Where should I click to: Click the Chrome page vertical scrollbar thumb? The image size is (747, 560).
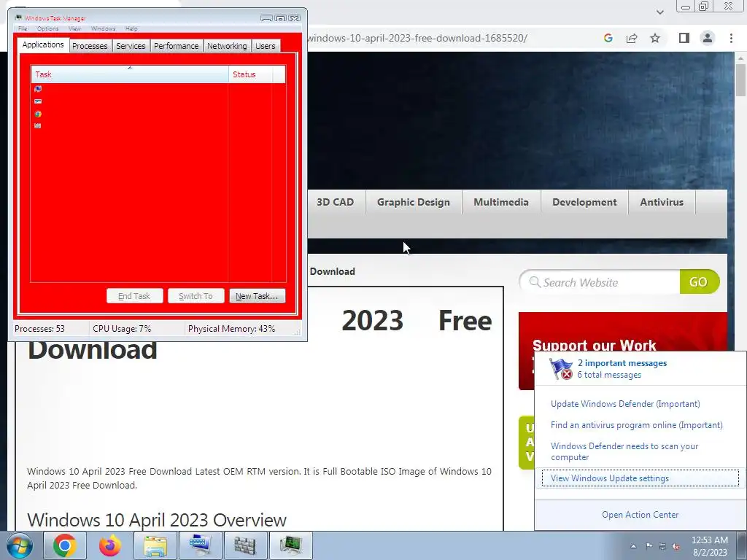coord(741,79)
